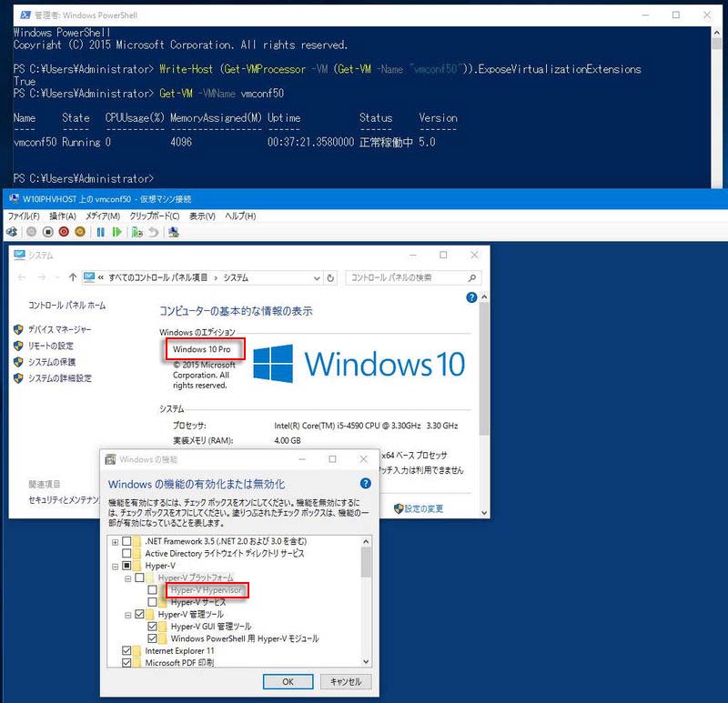Click すべてのコントロール パネル項目 breadcrumb
Screen dimensions: 728x703
(157, 277)
